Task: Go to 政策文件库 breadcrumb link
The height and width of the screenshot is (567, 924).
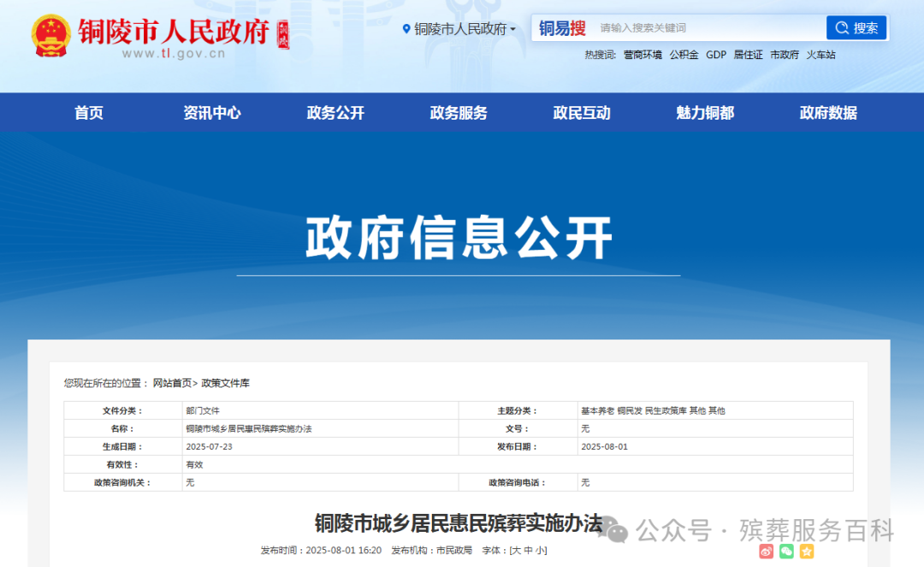Action: pyautogui.click(x=225, y=383)
